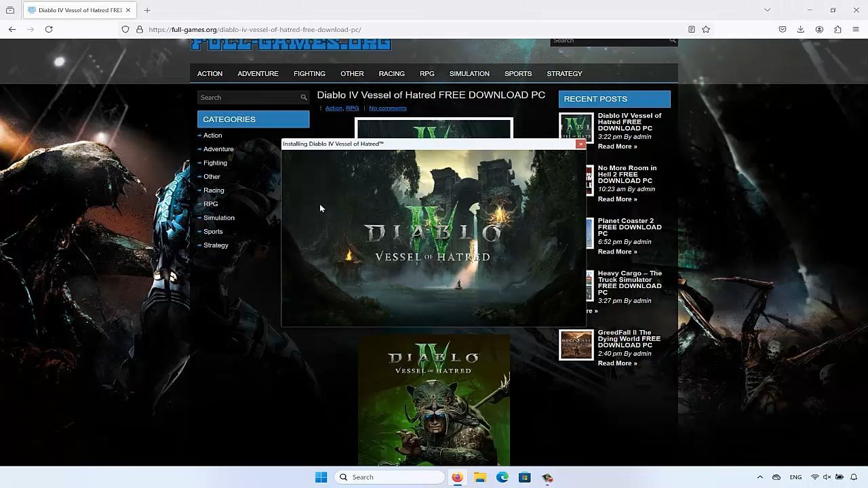Viewport: 868px width, 488px height.
Task: Open the RACING navigation menu item
Action: (x=391, y=73)
